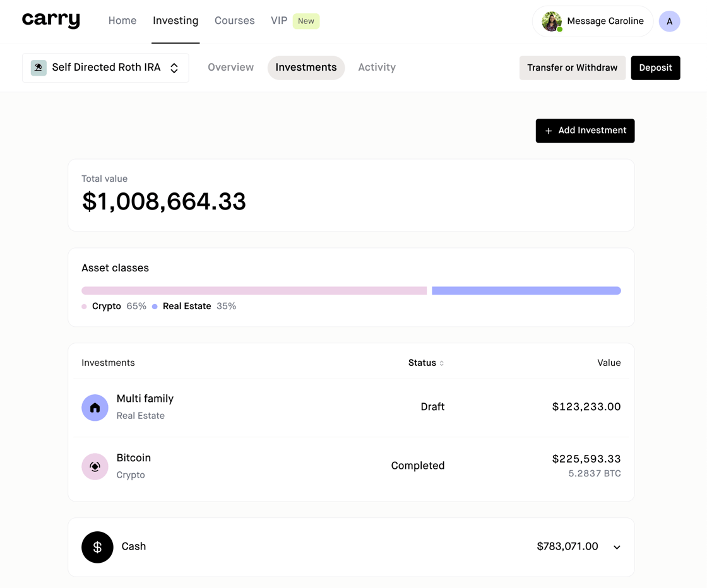Click the plus icon on Add Investment
Image resolution: width=707 pixels, height=588 pixels.
pyautogui.click(x=549, y=131)
